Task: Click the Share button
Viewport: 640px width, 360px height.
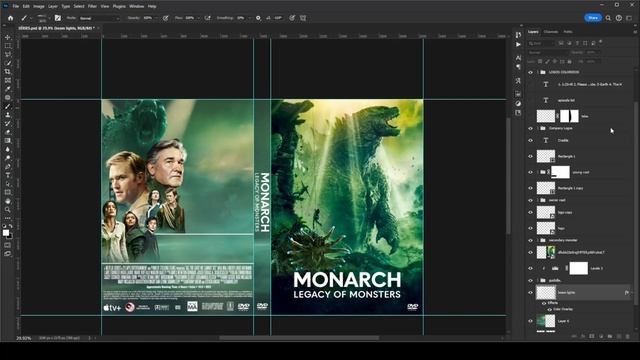Action: pos(593,18)
